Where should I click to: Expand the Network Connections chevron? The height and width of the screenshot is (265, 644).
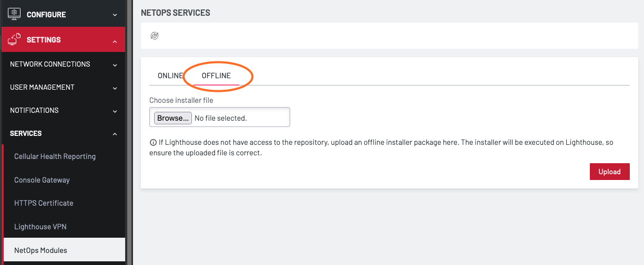[115, 65]
